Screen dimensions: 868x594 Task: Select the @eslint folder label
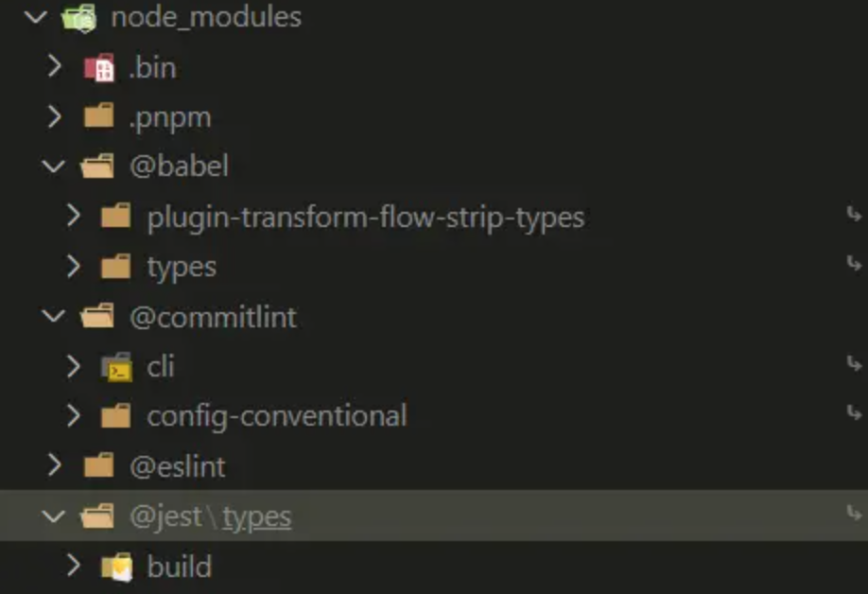coord(178,466)
